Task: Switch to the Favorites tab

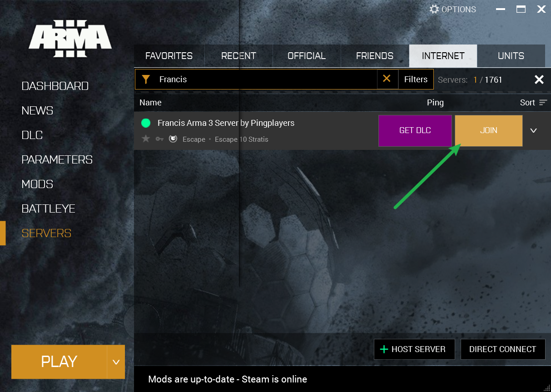Action: tap(169, 56)
